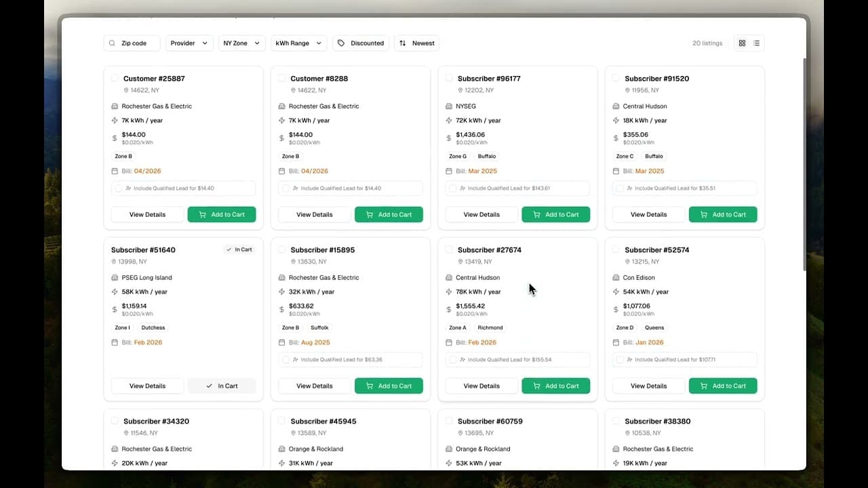Select checkbox for Customer #8288

[281, 78]
